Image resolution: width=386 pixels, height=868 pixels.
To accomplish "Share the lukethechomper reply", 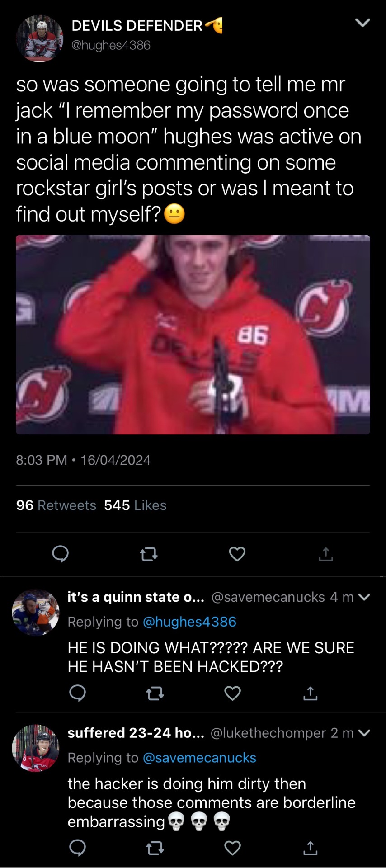I will (310, 849).
